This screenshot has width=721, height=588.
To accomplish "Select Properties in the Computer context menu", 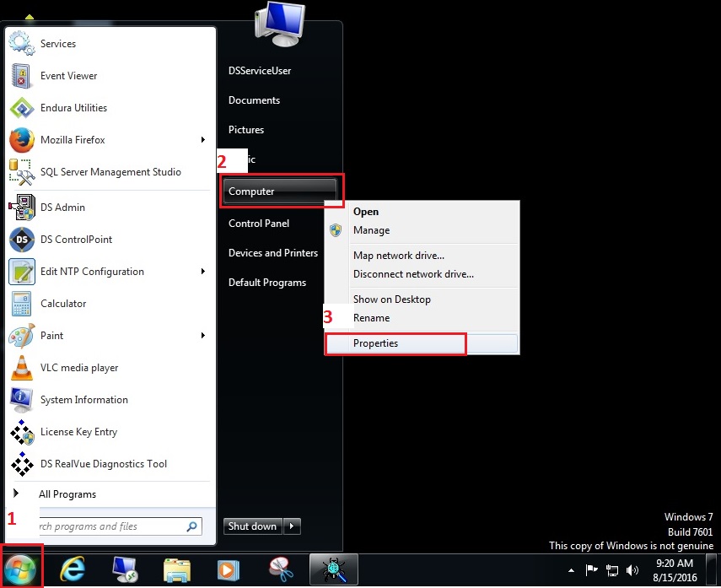I will coord(374,343).
